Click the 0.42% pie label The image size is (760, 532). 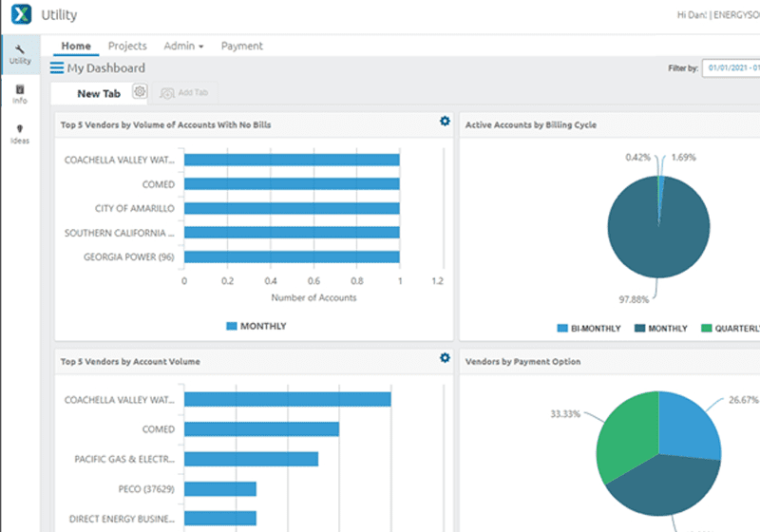[637, 158]
